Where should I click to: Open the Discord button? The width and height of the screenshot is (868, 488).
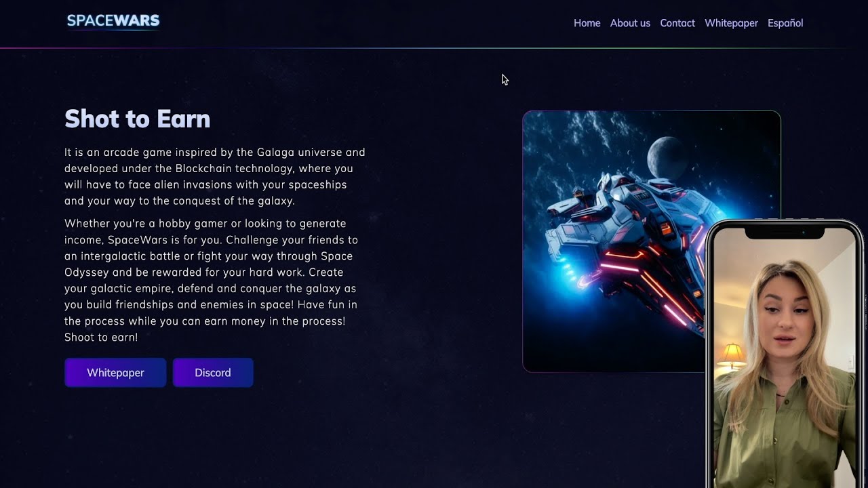point(213,373)
